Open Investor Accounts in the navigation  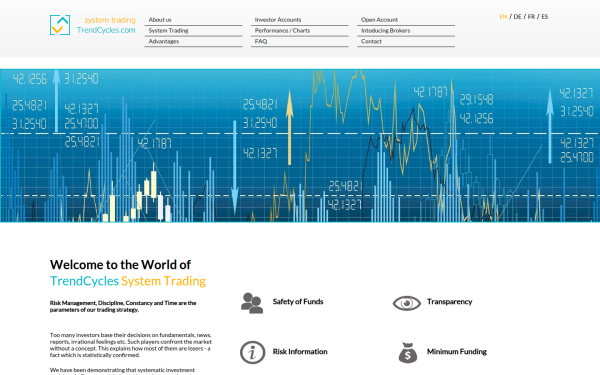coord(300,20)
